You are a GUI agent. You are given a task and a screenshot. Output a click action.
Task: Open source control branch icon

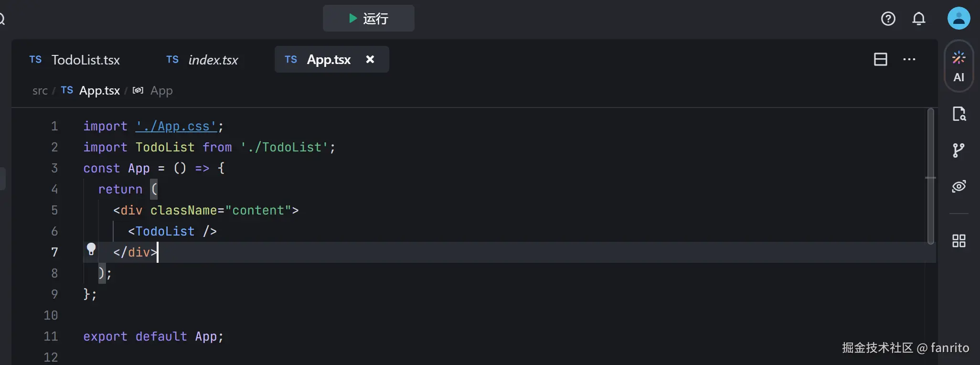tap(958, 150)
